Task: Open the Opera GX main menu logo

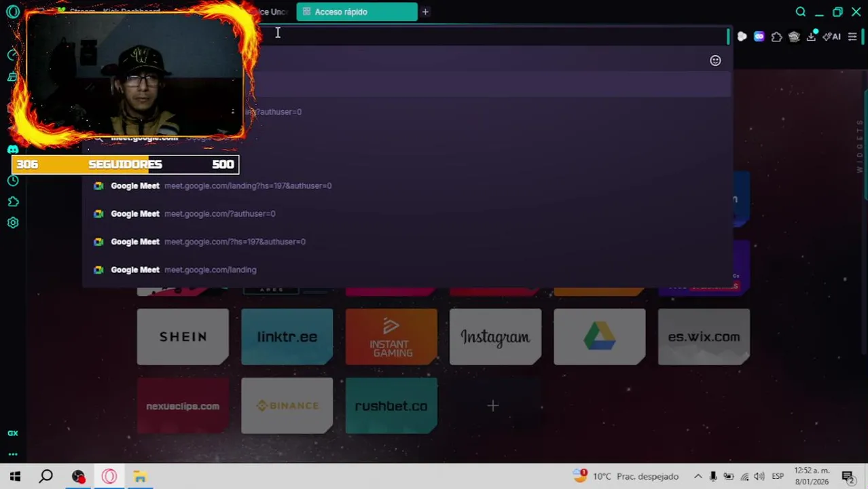Action: tap(13, 12)
